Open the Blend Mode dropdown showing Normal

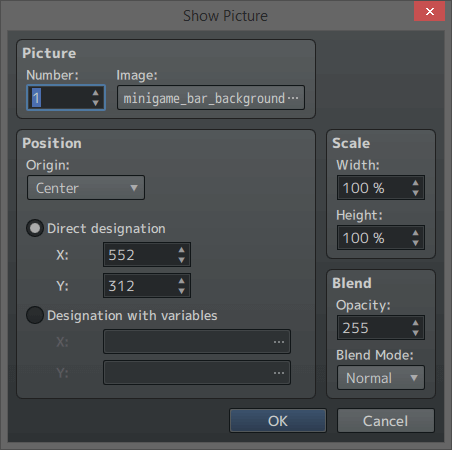pyautogui.click(x=381, y=378)
